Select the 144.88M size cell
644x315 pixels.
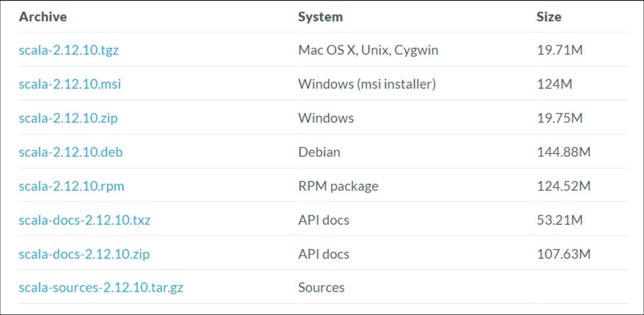coord(564,152)
